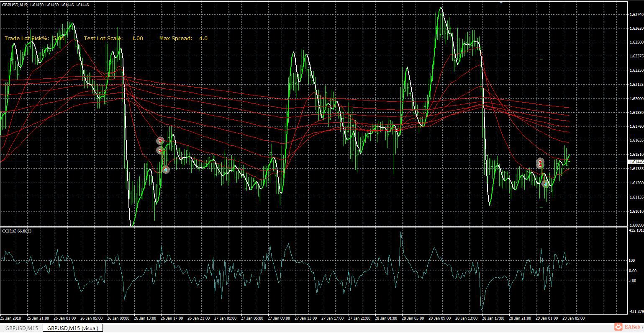Click the 1.61010 price axis label
644x333 pixels.
point(636,211)
